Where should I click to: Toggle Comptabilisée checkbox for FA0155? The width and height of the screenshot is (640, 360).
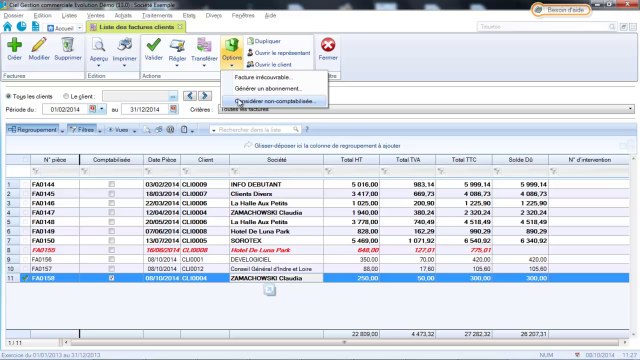tap(111, 250)
